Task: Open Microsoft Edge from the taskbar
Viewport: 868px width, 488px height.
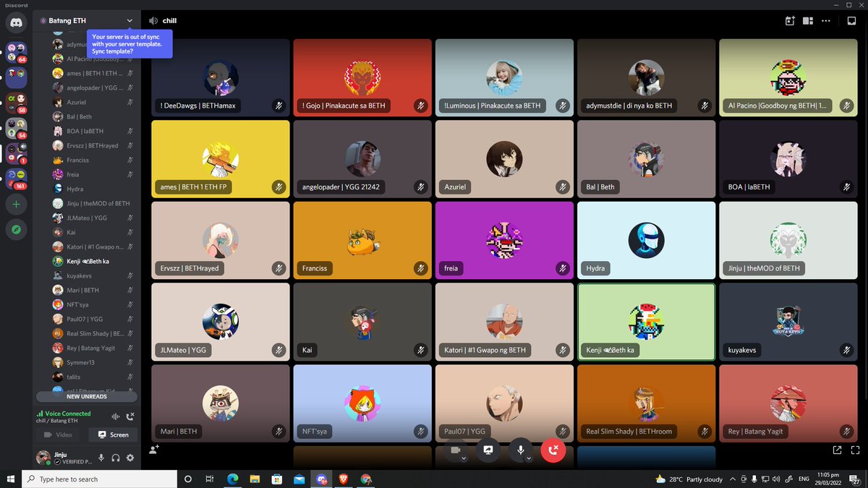Action: click(x=233, y=479)
